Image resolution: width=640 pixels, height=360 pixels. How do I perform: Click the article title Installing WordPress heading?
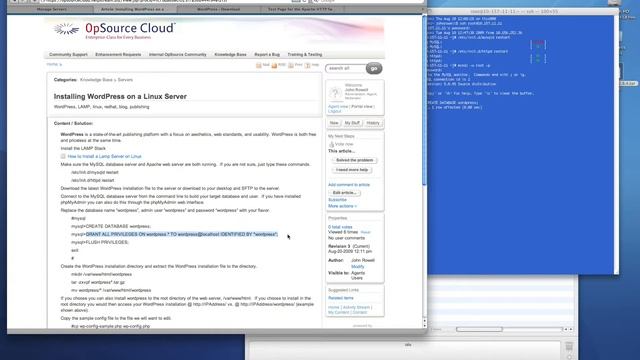120,97
